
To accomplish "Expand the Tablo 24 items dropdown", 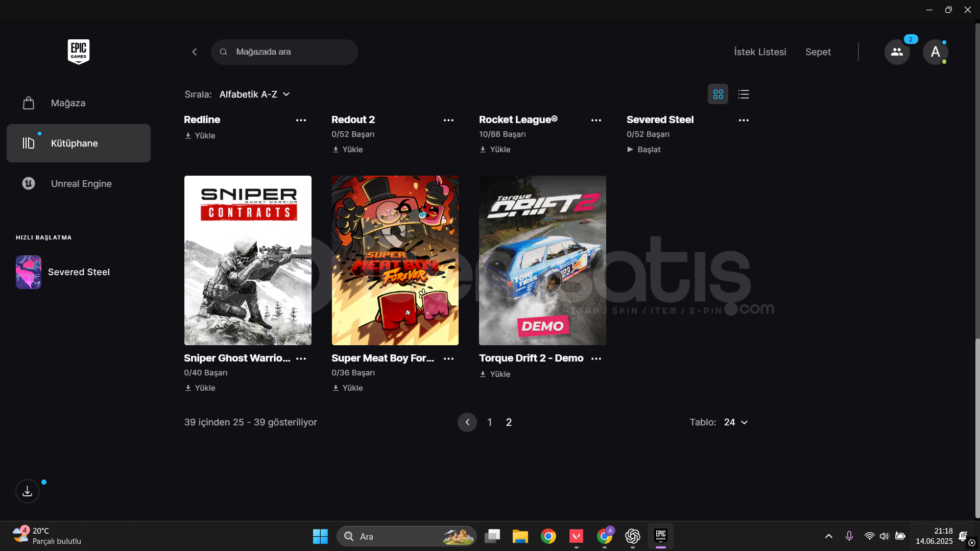I will coord(736,422).
